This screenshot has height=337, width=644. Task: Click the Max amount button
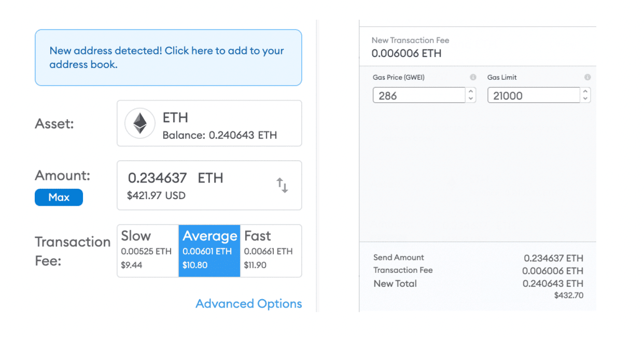pyautogui.click(x=59, y=197)
